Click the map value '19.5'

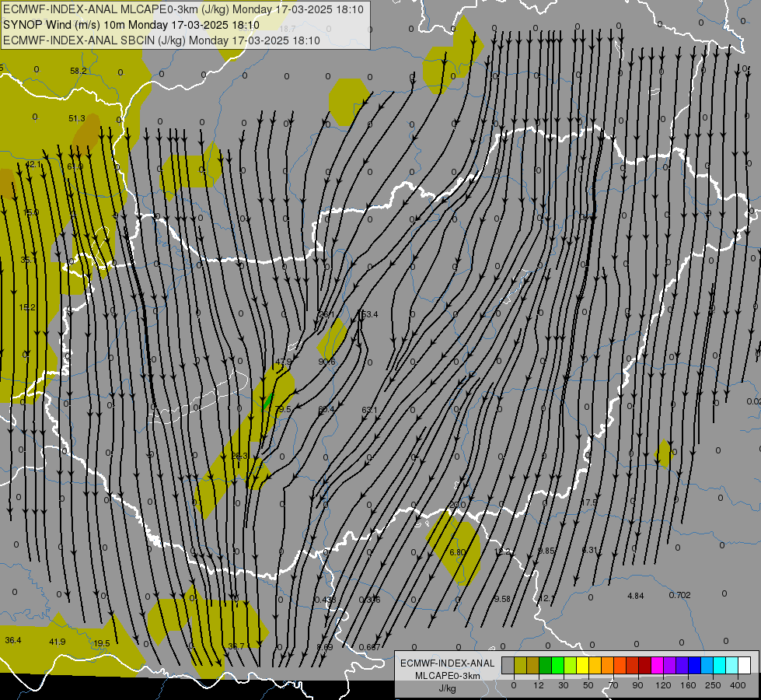[x=101, y=643]
